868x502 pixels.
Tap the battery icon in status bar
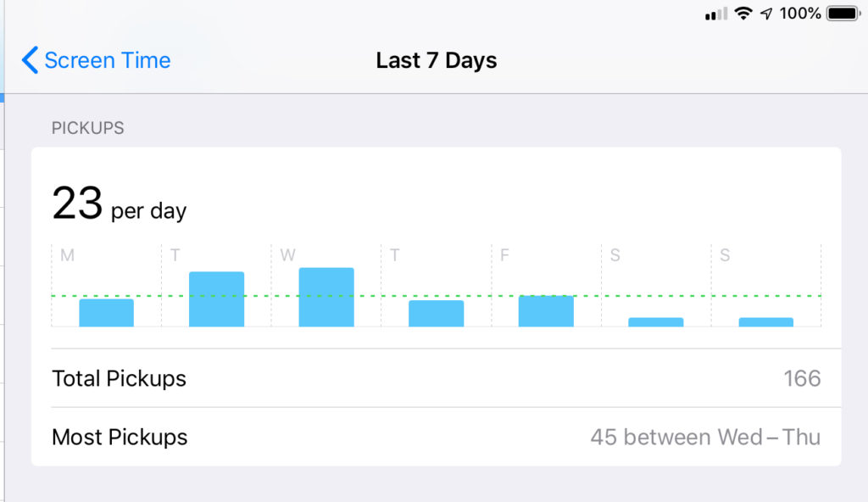(843, 14)
